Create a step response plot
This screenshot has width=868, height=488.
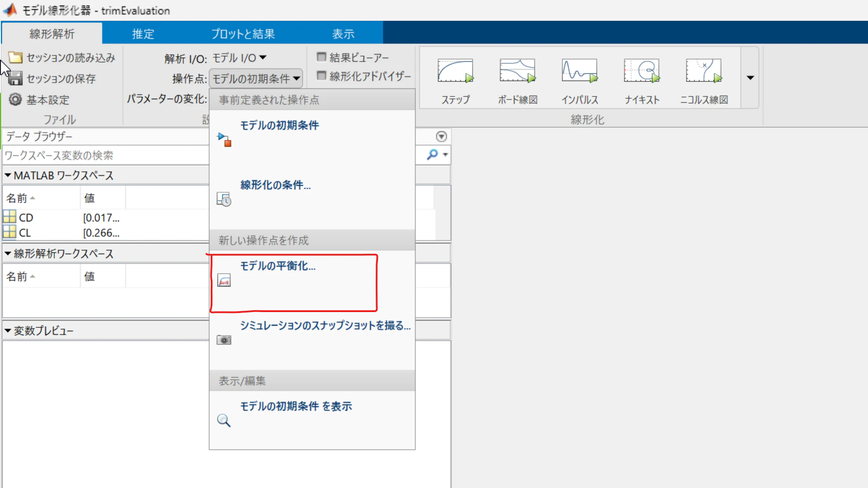coord(454,77)
